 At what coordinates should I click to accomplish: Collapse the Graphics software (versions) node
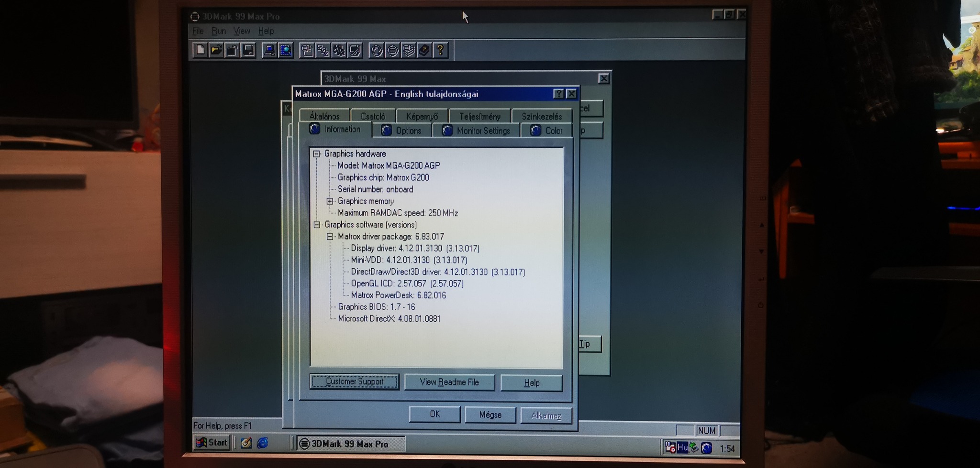(317, 225)
